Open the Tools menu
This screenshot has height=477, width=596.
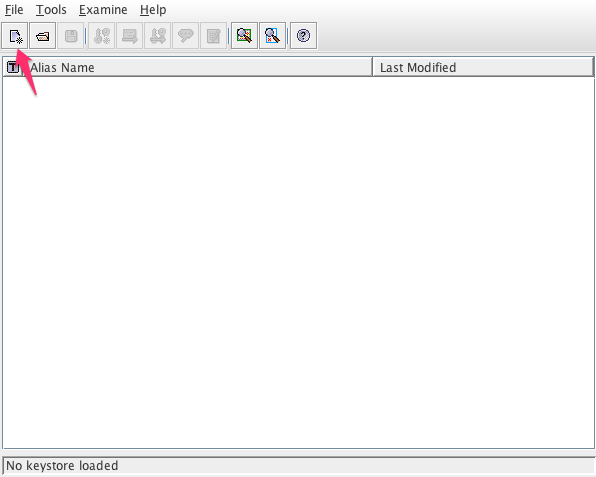pyautogui.click(x=51, y=10)
